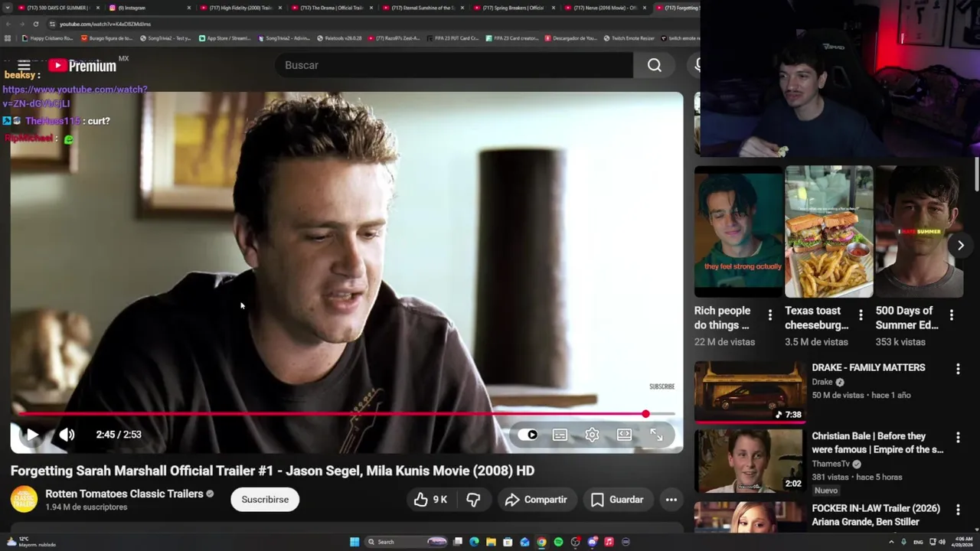Open Windows Start menu

[x=354, y=542]
